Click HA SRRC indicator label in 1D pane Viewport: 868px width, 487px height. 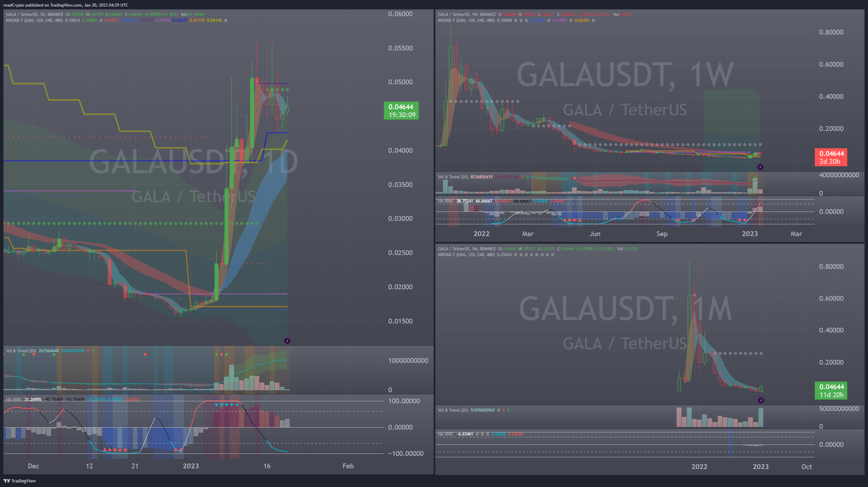14,400
